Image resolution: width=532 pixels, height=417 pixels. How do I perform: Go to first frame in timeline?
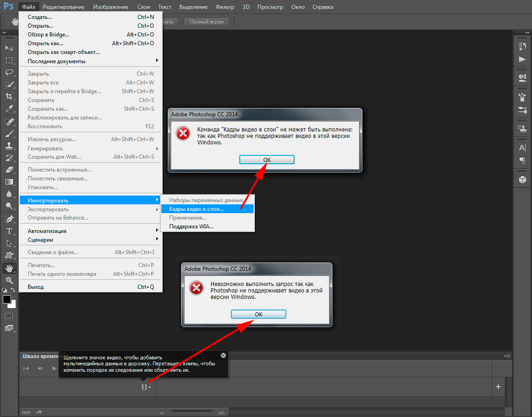[26, 368]
